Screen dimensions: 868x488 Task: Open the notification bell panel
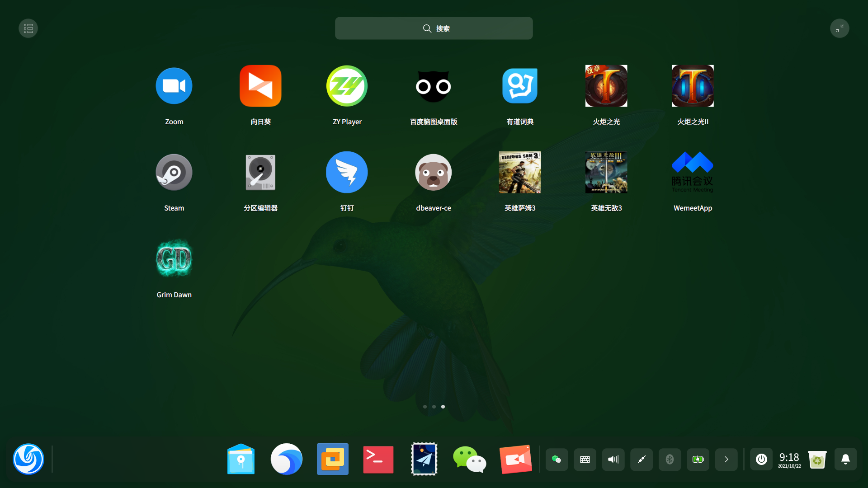point(845,460)
